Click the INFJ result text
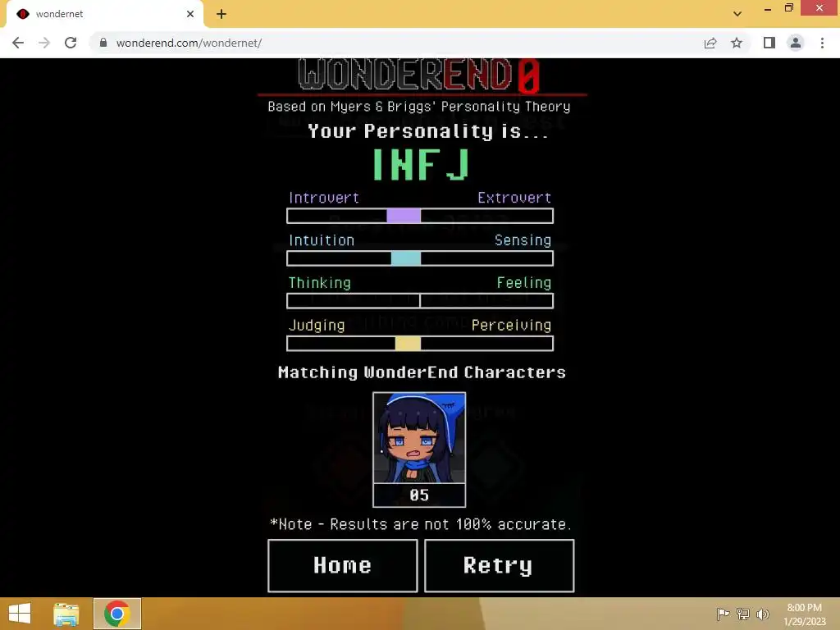 click(x=421, y=164)
